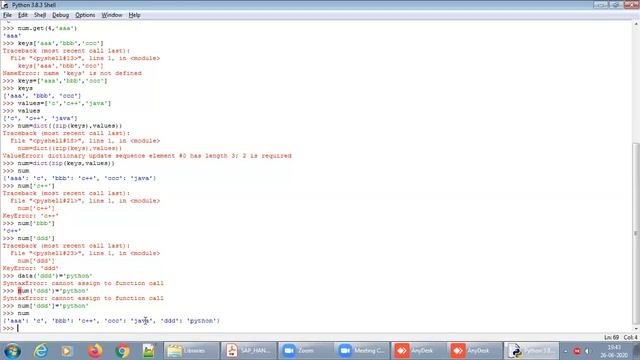Open the File menu
640x360 pixels.
(7, 15)
